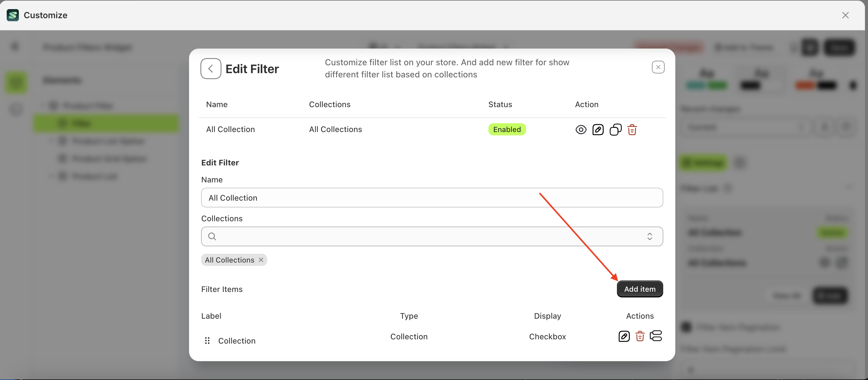
Task: Delete the All Collection filter with trash icon
Action: [632, 130]
